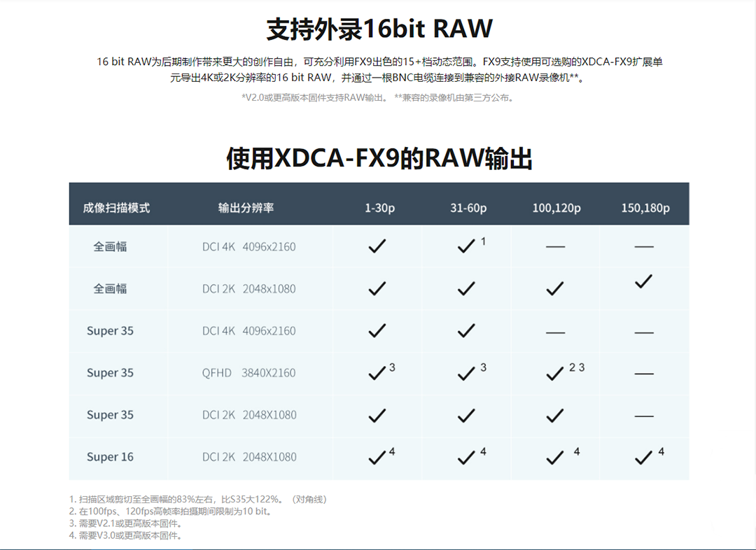Click the 1-30p checkmark in Super 35 DCI 4K row
The image size is (756, 550).
tap(377, 331)
